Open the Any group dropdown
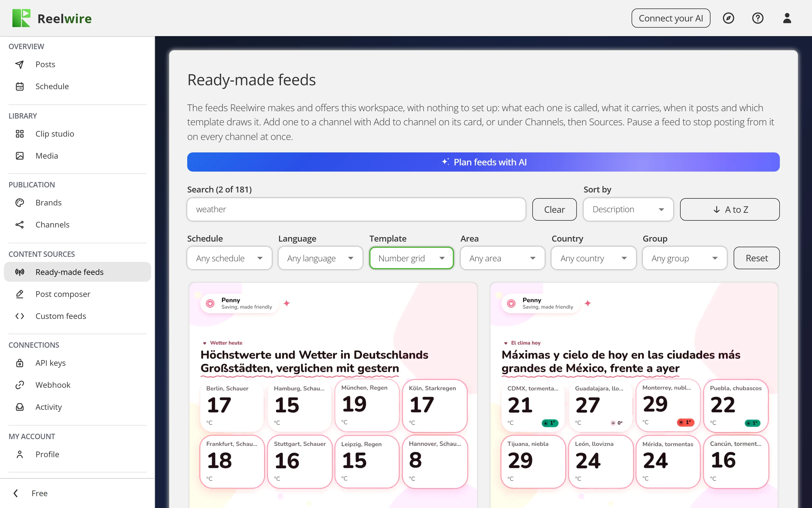The height and width of the screenshot is (508, 812). [x=685, y=258]
